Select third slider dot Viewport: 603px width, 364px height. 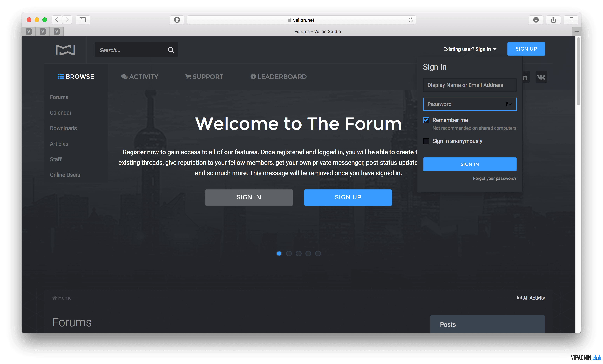[x=299, y=253]
